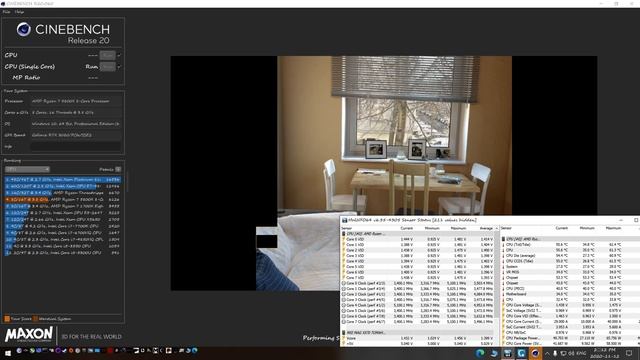
Task: Click the HWiNFO64 title bar icon
Action: click(x=344, y=220)
